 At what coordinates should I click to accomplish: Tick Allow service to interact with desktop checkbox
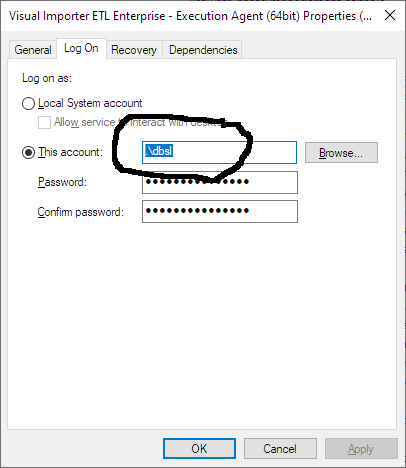44,122
